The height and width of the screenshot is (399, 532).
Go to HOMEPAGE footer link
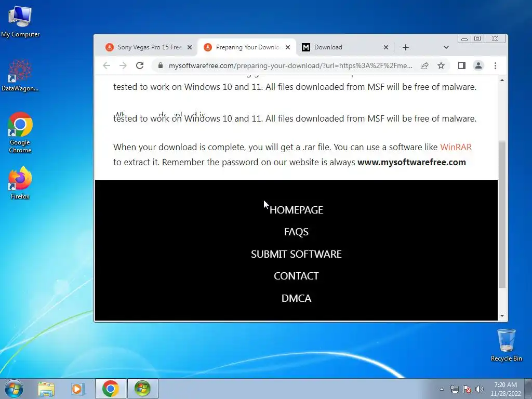pos(296,210)
